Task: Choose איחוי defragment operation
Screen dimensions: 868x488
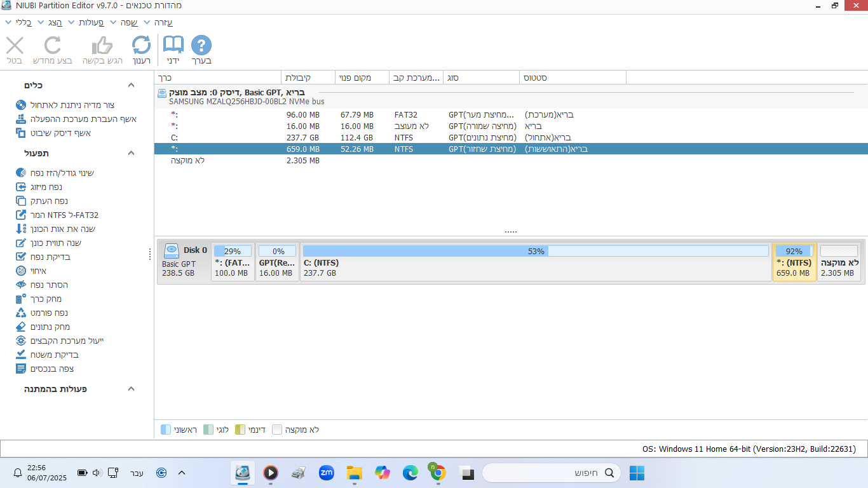Action: [x=31, y=271]
